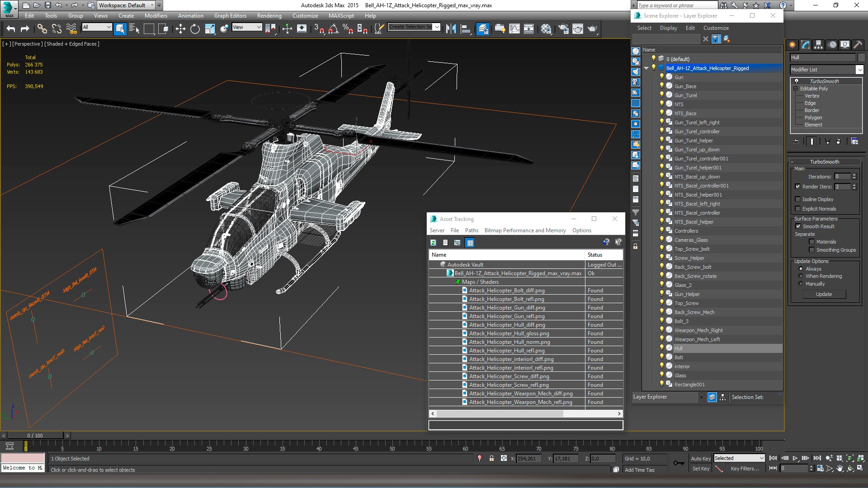Switch Asset Tracking to table view
This screenshot has width=868, height=488.
pos(470,243)
